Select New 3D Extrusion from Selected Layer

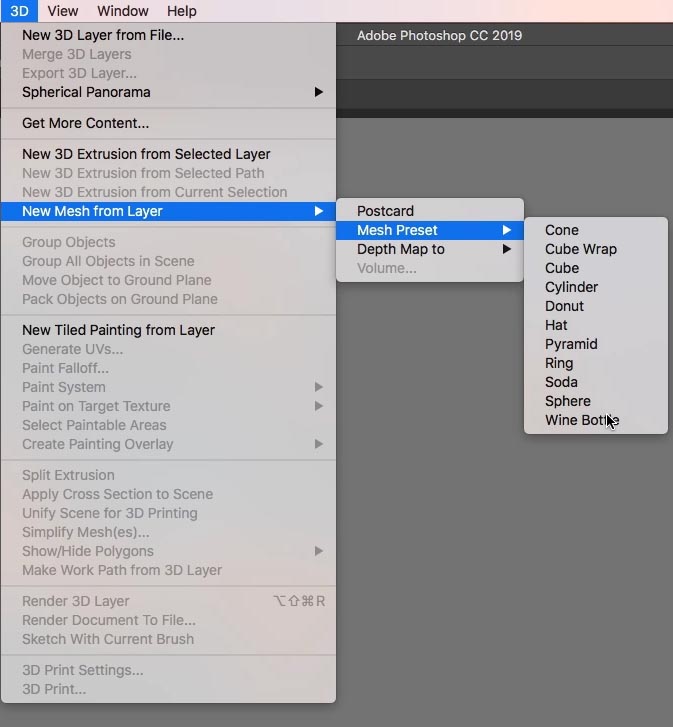pyautogui.click(x=168, y=154)
